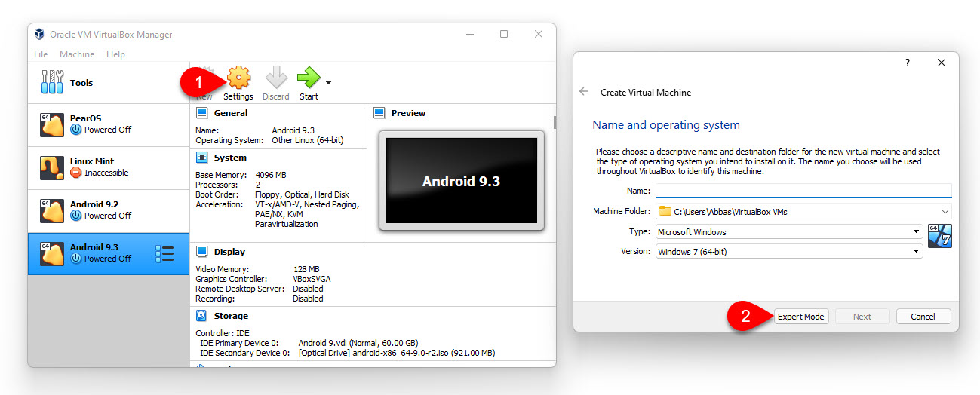Click the VirtualBox title bar app icon
This screenshot has width=980, height=395.
[39, 35]
